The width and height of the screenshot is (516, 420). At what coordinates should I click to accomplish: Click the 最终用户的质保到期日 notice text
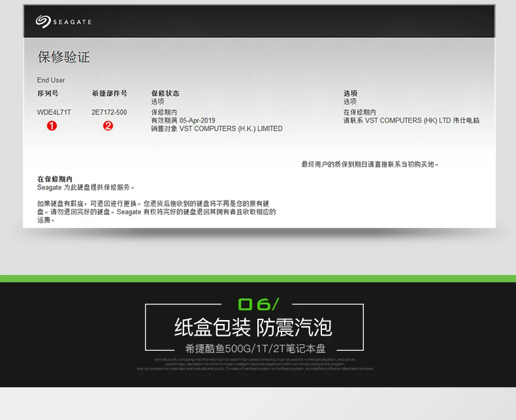click(x=369, y=164)
